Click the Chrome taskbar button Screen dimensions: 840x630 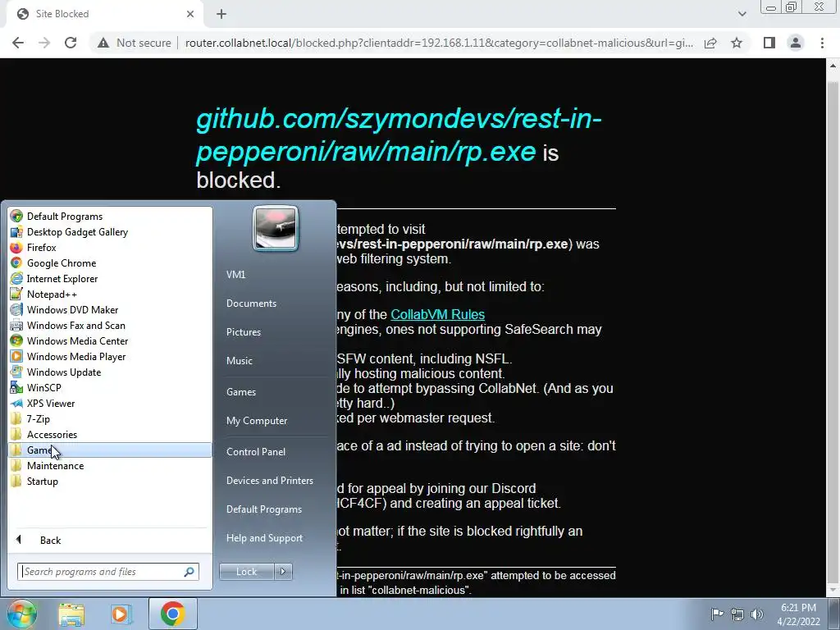pos(172,614)
